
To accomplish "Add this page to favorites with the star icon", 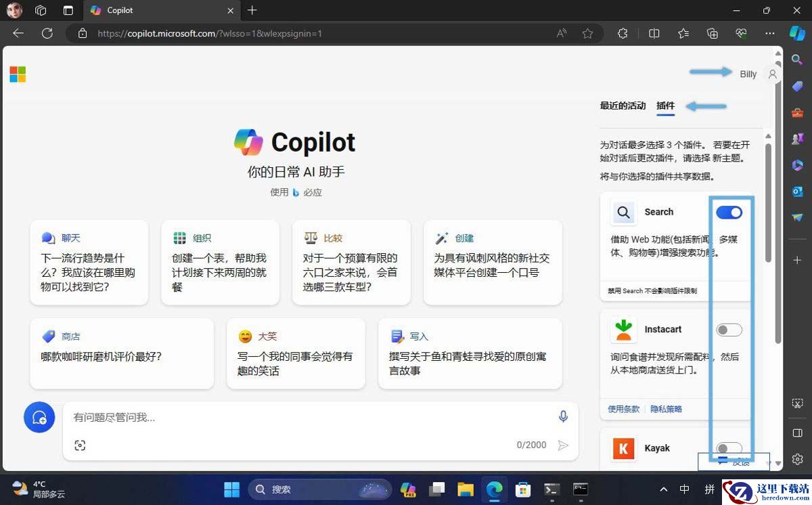I will (x=587, y=33).
